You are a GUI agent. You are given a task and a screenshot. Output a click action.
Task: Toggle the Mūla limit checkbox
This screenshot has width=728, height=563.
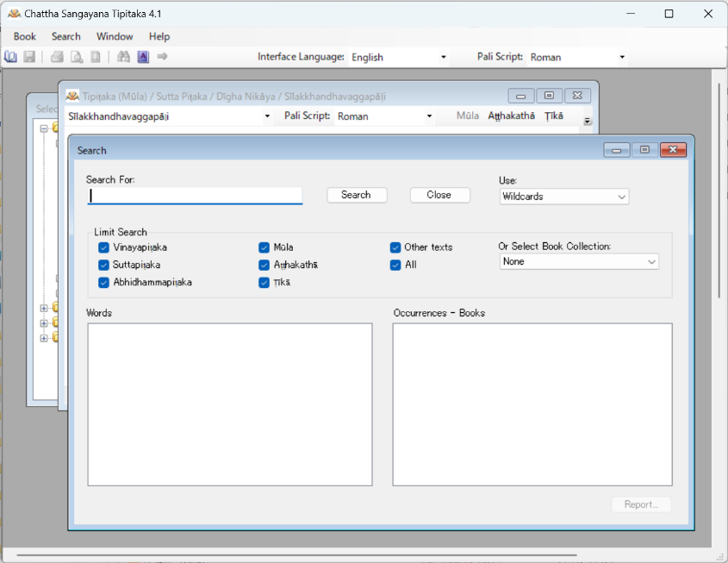tap(264, 247)
